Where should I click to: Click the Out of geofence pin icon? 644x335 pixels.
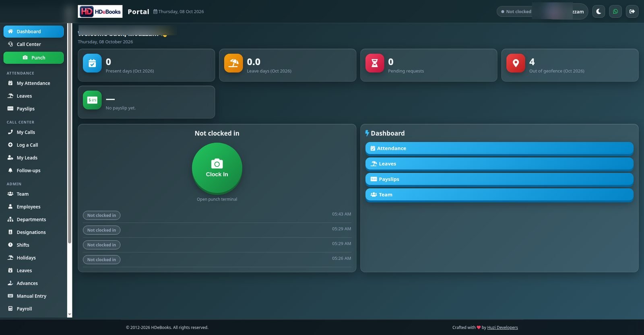click(516, 63)
